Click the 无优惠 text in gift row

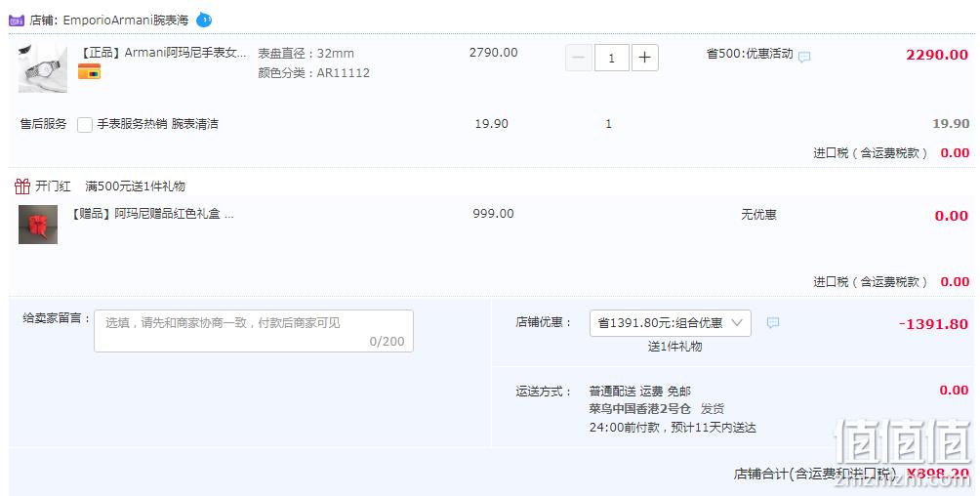758,215
